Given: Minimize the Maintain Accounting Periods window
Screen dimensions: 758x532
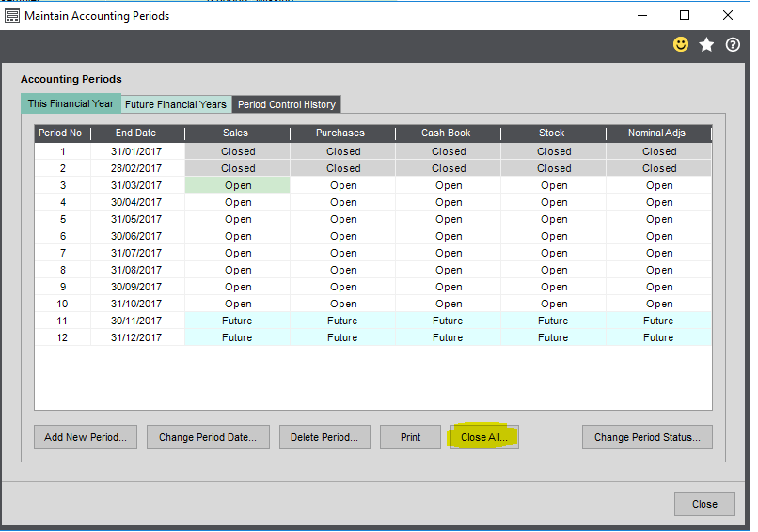Looking at the screenshot, I should tap(642, 15).
